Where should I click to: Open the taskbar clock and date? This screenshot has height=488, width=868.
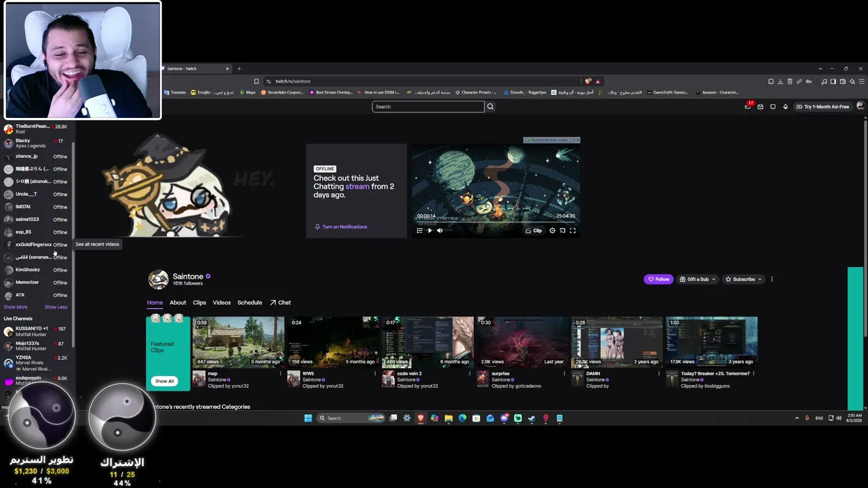[855, 418]
